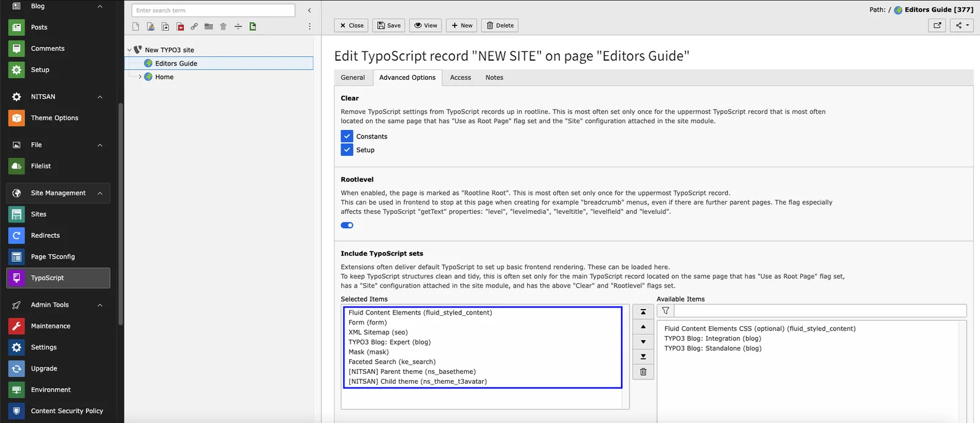980x423 pixels.
Task: Switch to the Notes tab
Action: click(x=494, y=77)
